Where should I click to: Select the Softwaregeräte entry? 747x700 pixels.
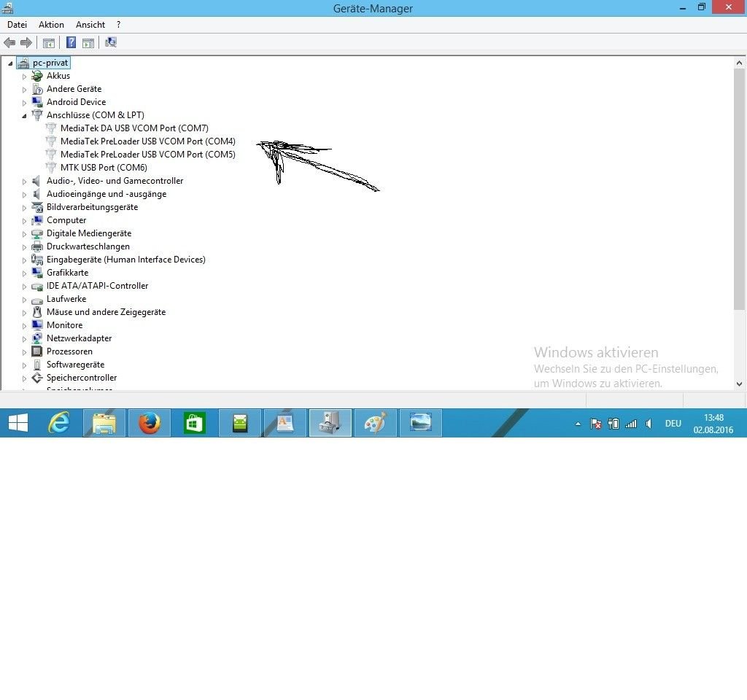pos(75,365)
